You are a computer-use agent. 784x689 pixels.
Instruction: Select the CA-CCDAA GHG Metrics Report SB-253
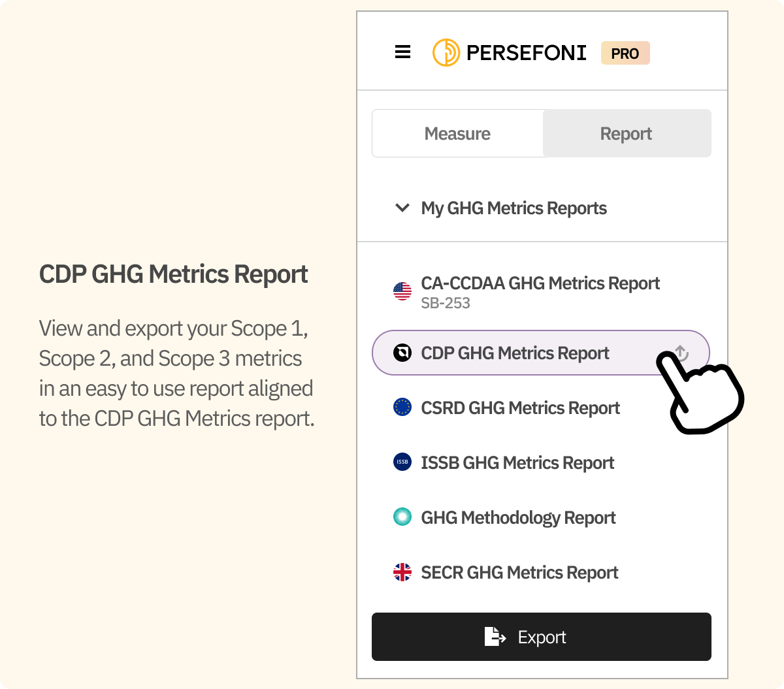pyautogui.click(x=540, y=283)
